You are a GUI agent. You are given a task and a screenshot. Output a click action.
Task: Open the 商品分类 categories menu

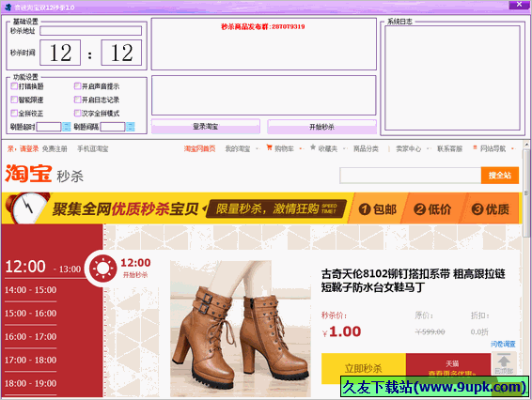(366, 148)
